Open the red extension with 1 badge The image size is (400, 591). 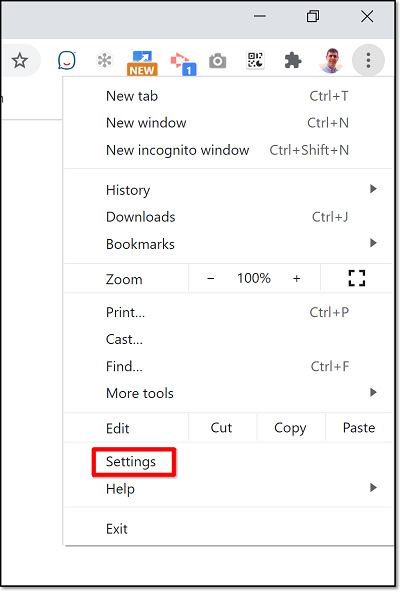pyautogui.click(x=183, y=63)
